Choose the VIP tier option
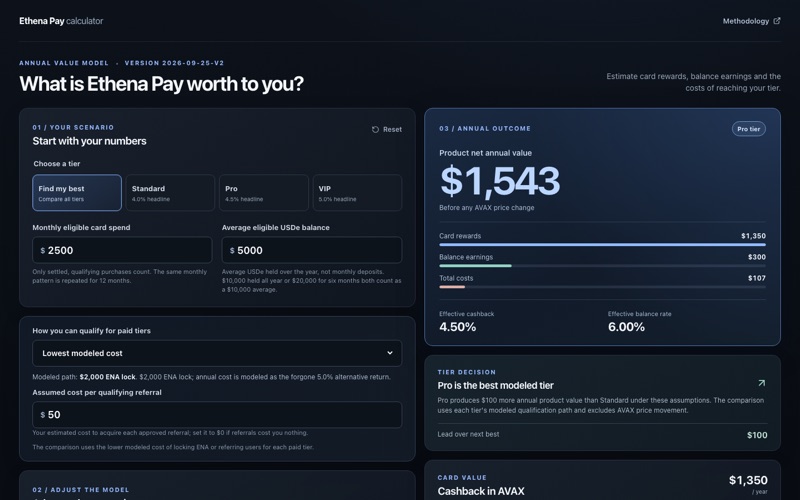 (x=357, y=193)
